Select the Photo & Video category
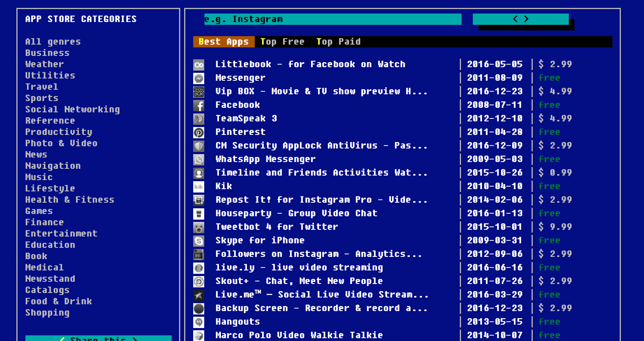 pos(61,143)
